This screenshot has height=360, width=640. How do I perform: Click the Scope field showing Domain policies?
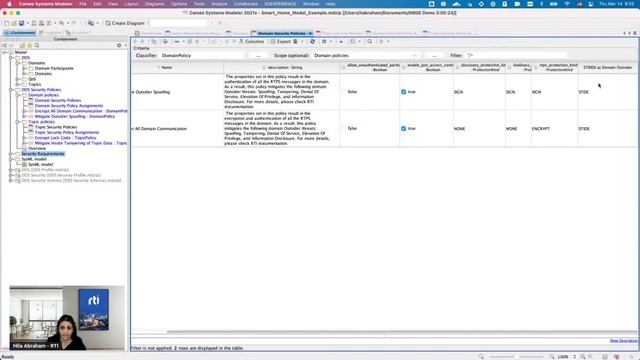tap(366, 56)
